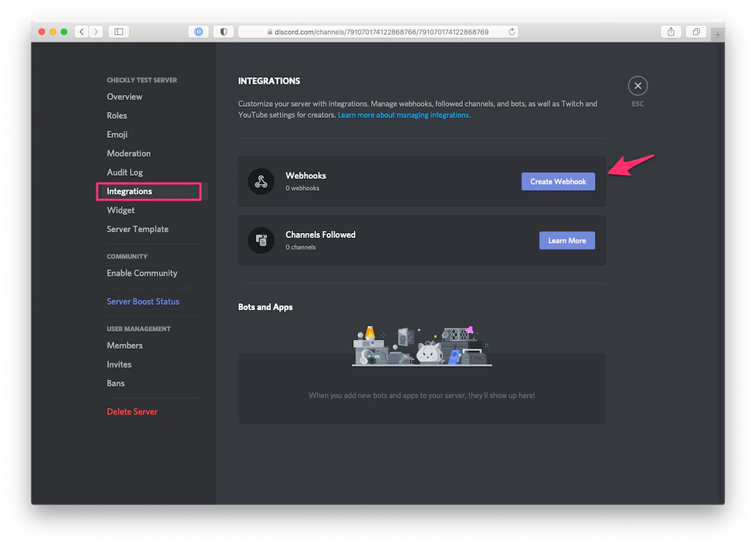Reload the page using the refresh icon
756x546 pixels.
[x=511, y=31]
